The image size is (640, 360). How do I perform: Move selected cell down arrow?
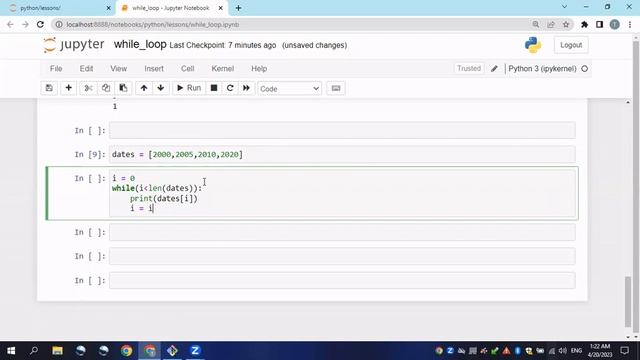pos(161,88)
